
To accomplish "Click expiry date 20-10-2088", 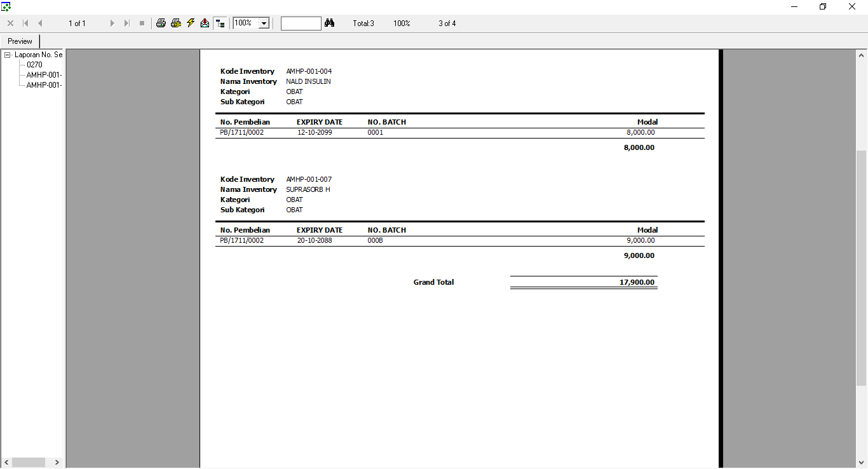I will point(315,241).
